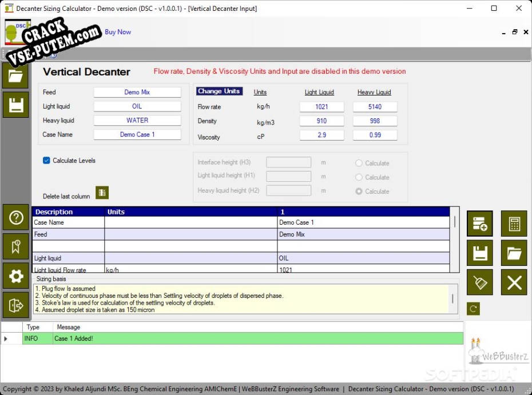The image size is (532, 395).
Task: Add a new case with the plus icon
Action: click(x=480, y=224)
